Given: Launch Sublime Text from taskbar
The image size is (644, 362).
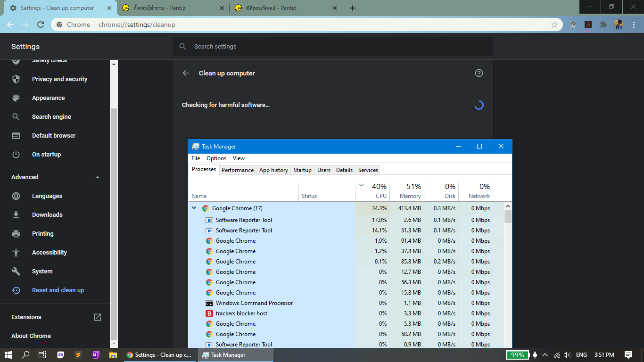Looking at the screenshot, I should click(x=78, y=355).
